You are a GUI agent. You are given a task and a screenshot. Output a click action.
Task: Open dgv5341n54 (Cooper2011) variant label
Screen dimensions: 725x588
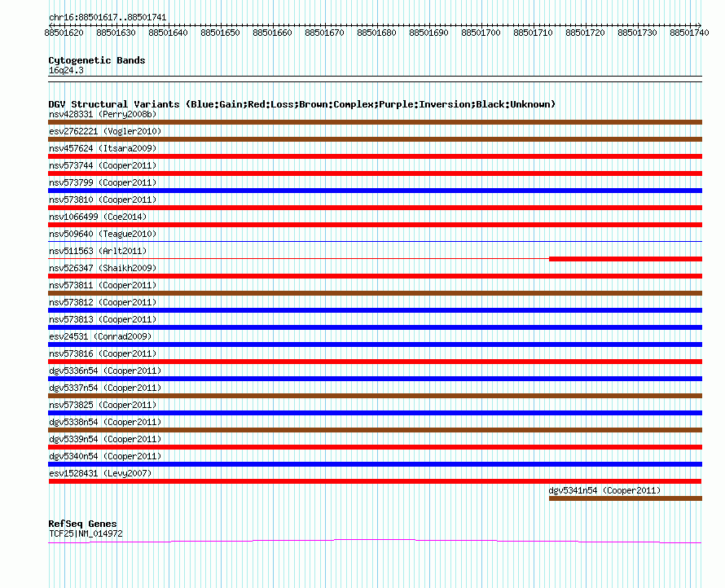coord(604,490)
